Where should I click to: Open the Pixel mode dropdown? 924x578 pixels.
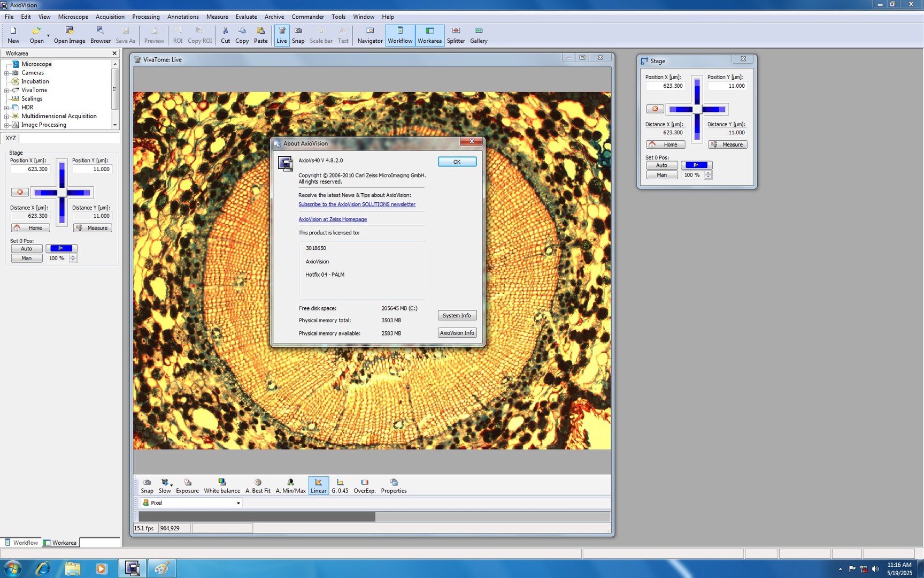(238, 503)
